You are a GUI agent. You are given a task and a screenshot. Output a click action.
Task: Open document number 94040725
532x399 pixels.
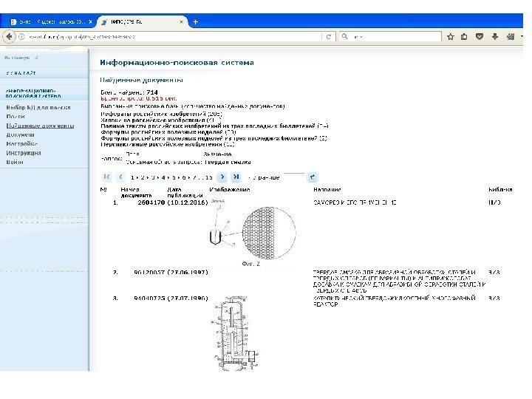(x=149, y=299)
